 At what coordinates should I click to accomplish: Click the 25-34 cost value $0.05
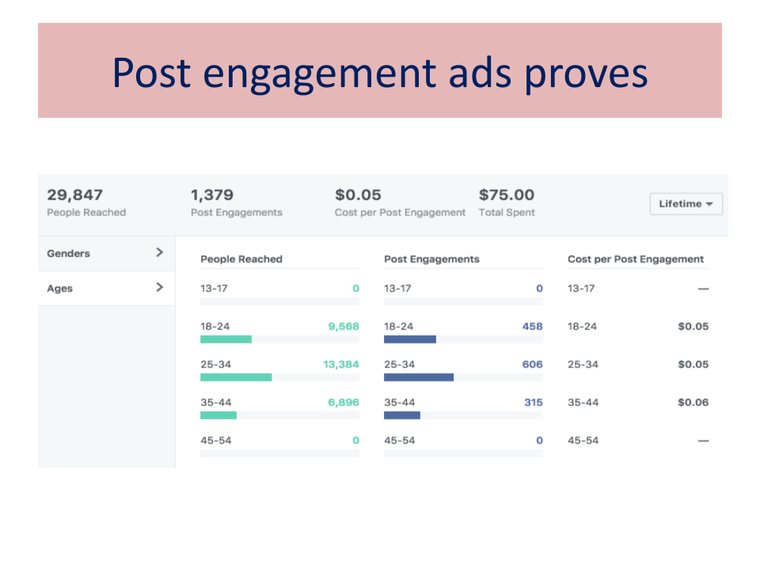tap(693, 364)
